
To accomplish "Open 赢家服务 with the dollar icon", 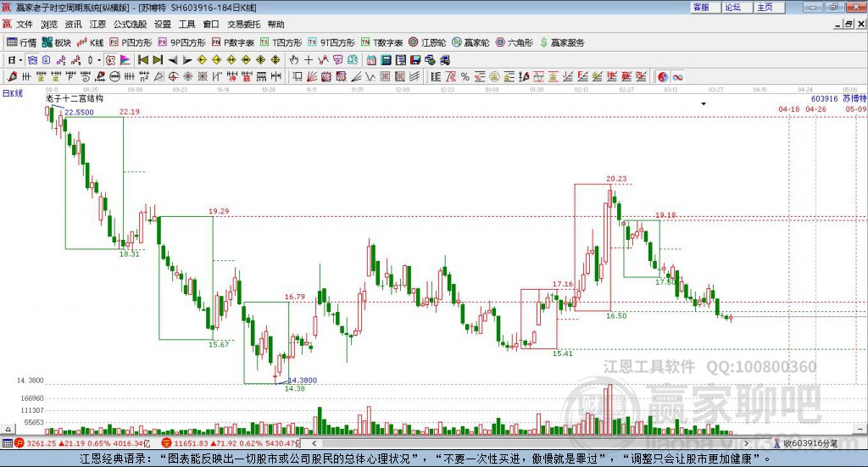I will click(x=562, y=42).
